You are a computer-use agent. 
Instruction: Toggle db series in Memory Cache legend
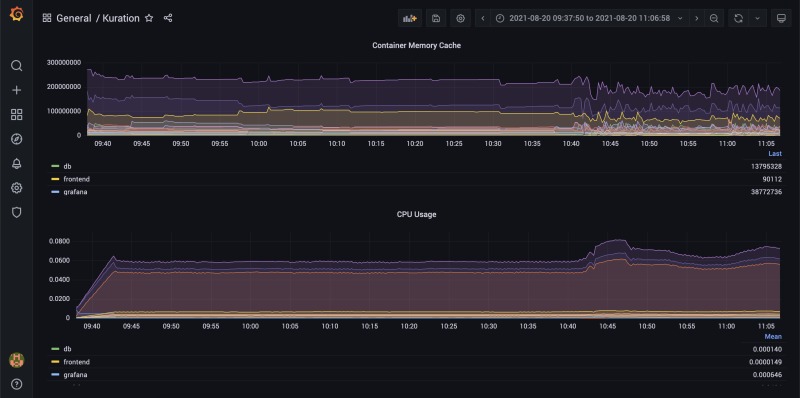67,166
